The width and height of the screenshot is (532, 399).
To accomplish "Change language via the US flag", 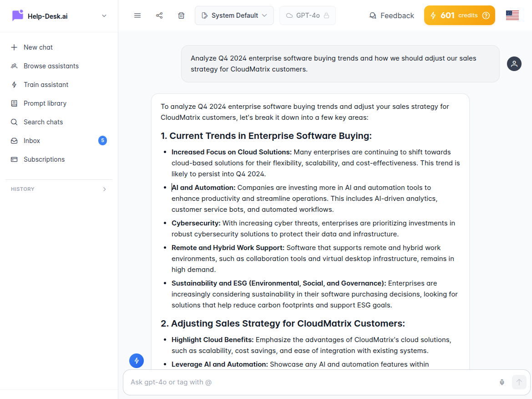I will [x=512, y=15].
